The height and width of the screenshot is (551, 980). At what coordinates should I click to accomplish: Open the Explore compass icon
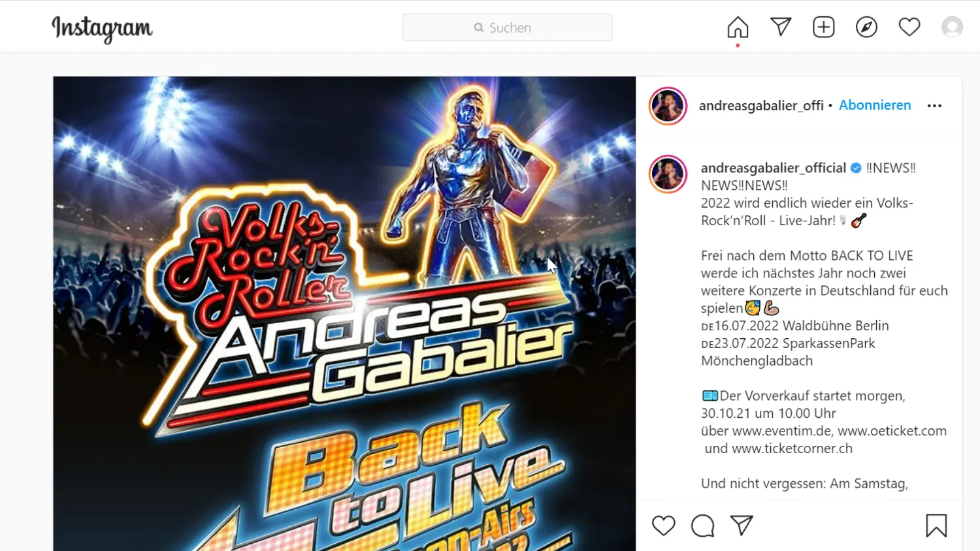pyautogui.click(x=866, y=27)
